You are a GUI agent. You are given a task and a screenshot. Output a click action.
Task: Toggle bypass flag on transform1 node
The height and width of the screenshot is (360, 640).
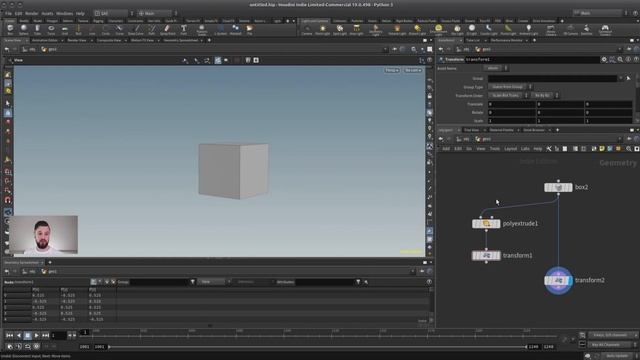click(475, 256)
